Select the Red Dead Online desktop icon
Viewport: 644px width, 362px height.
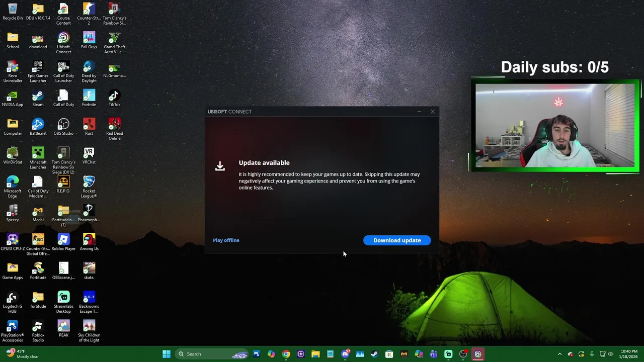click(x=114, y=129)
